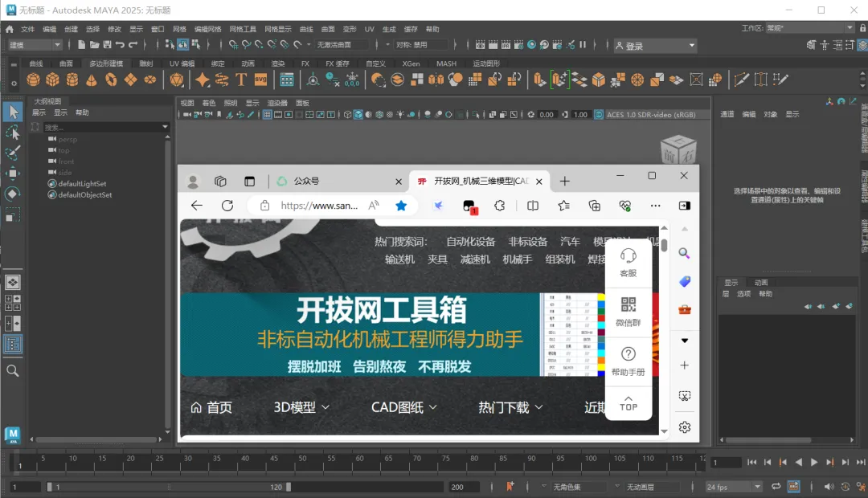Click the platonic solid shelf icon
The width and height of the screenshot is (868, 498).
click(177, 80)
